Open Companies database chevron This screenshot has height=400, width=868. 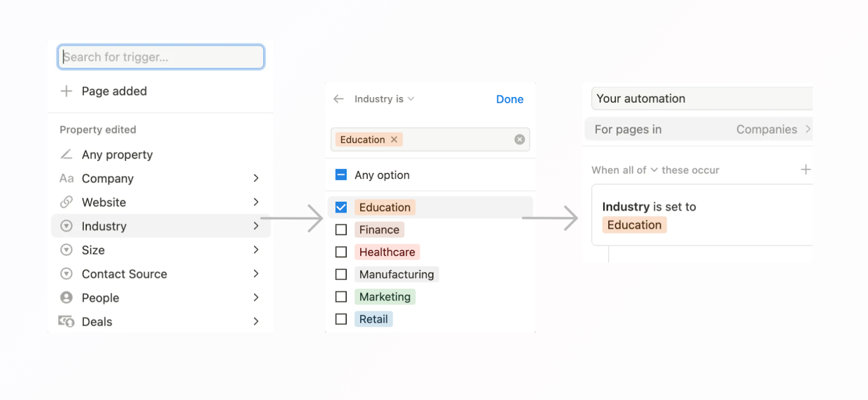point(808,129)
